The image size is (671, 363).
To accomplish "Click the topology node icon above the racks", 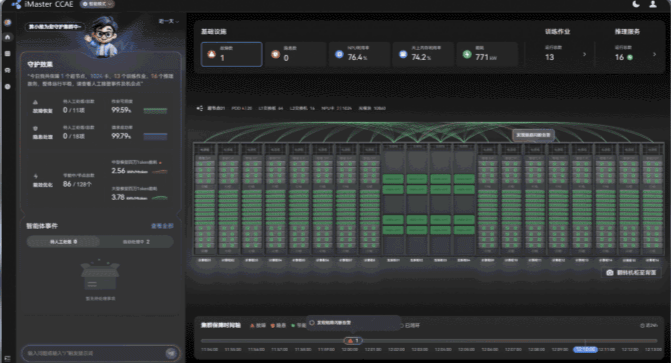I will click(199, 108).
